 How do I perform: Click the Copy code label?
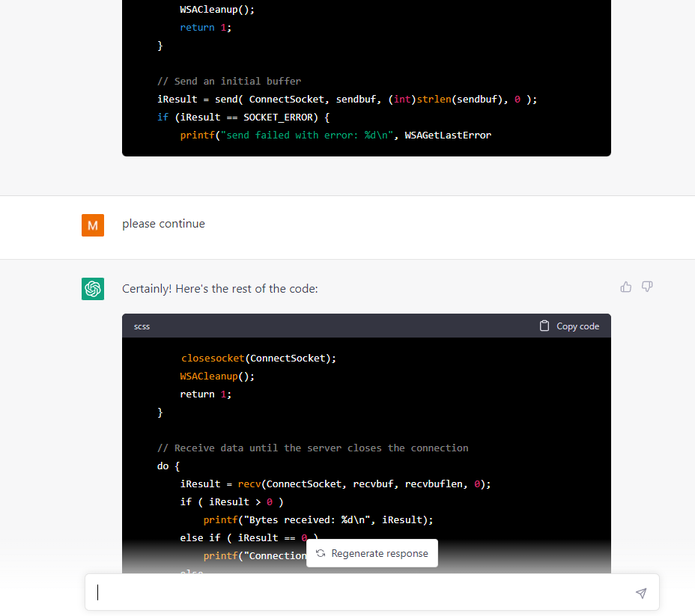(577, 326)
